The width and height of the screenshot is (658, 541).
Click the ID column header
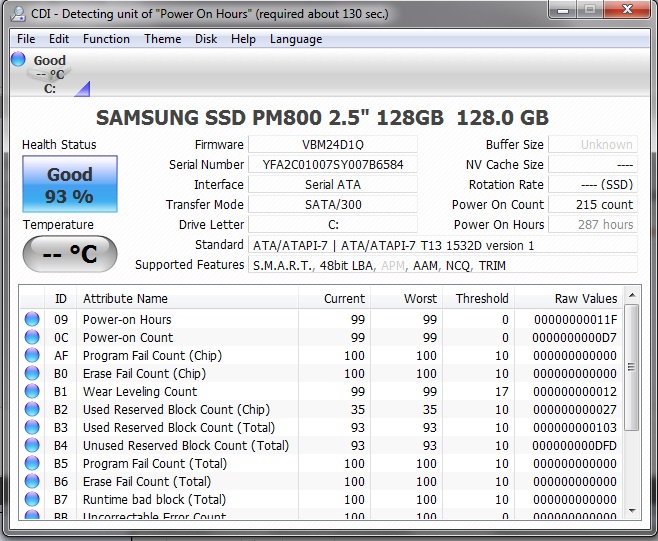(x=61, y=298)
